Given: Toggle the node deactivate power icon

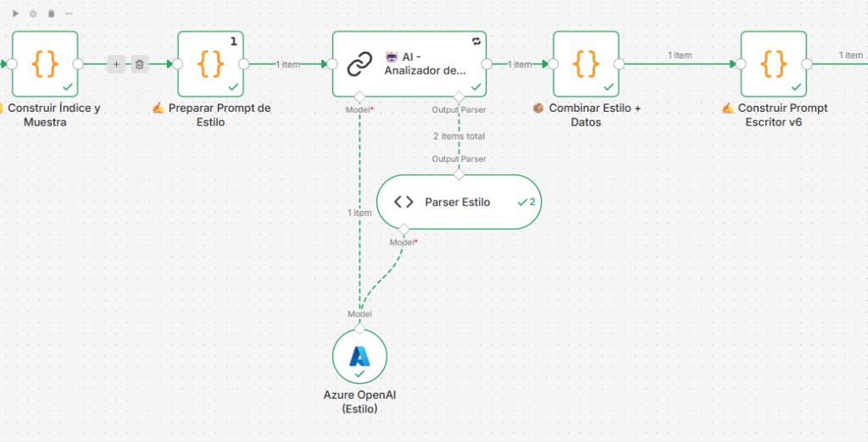Looking at the screenshot, I should 33,14.
